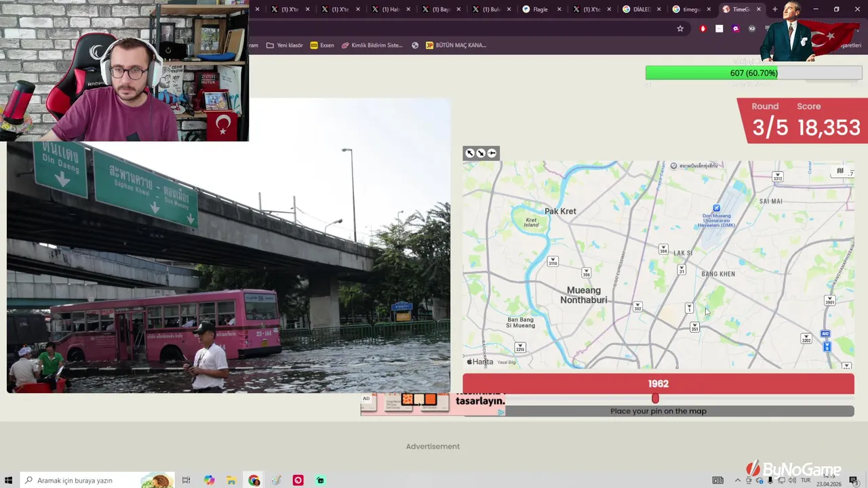The height and width of the screenshot is (488, 868).
Task: Open the Yasal Bilgi legal link on the map
Action: pyautogui.click(x=507, y=363)
